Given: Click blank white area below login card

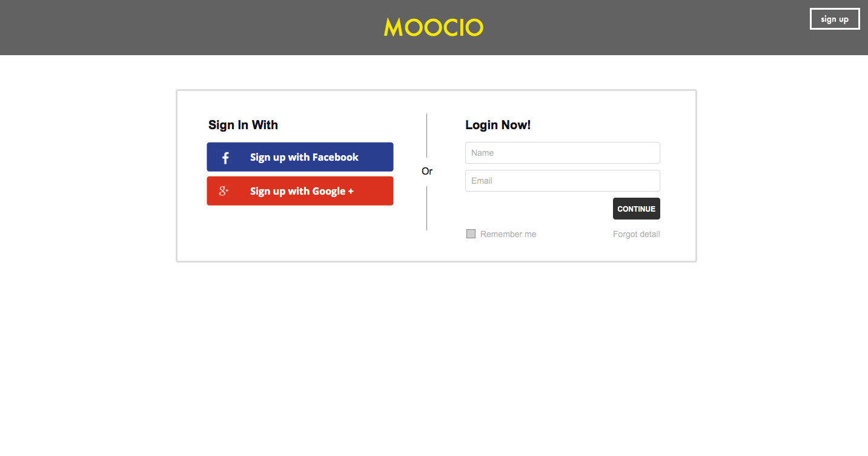Looking at the screenshot, I should [x=434, y=358].
